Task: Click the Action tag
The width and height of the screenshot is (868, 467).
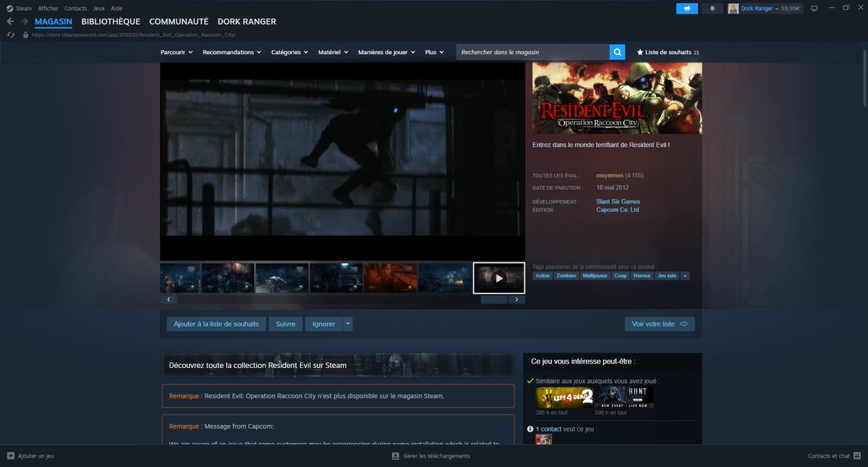Action: tap(542, 276)
